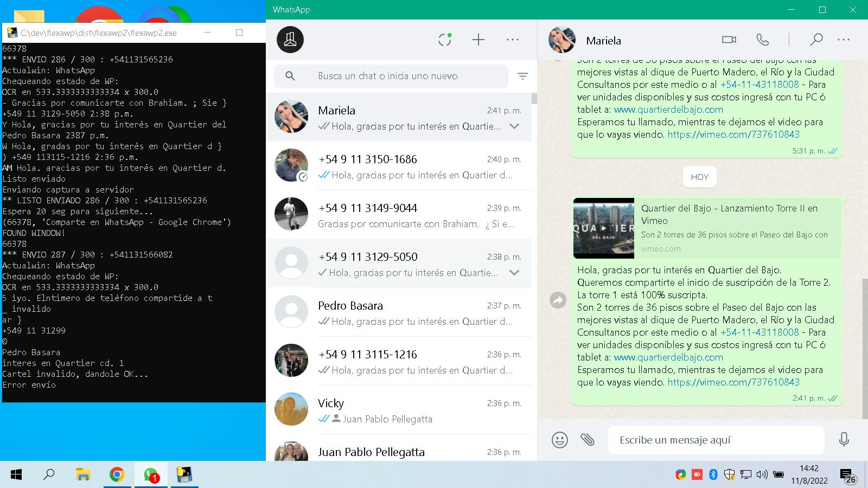Click the chat search input field
The image size is (868, 488).
click(x=391, y=76)
